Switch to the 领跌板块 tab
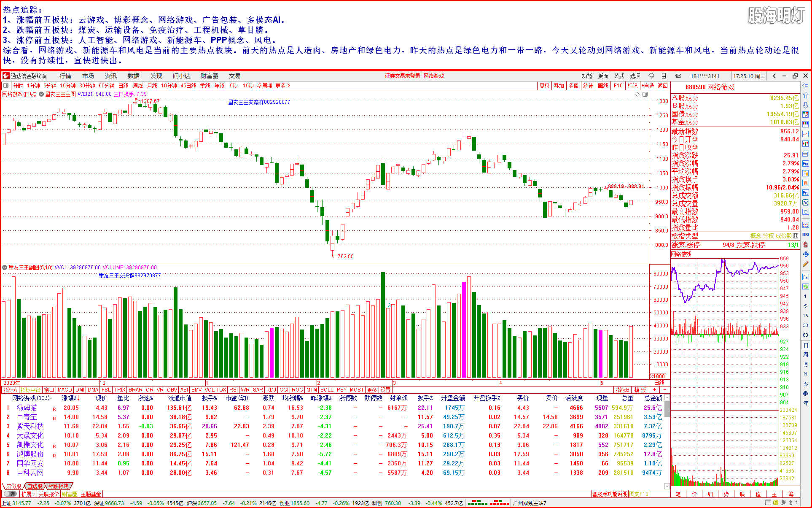The height and width of the screenshot is (508, 812). 58,486
